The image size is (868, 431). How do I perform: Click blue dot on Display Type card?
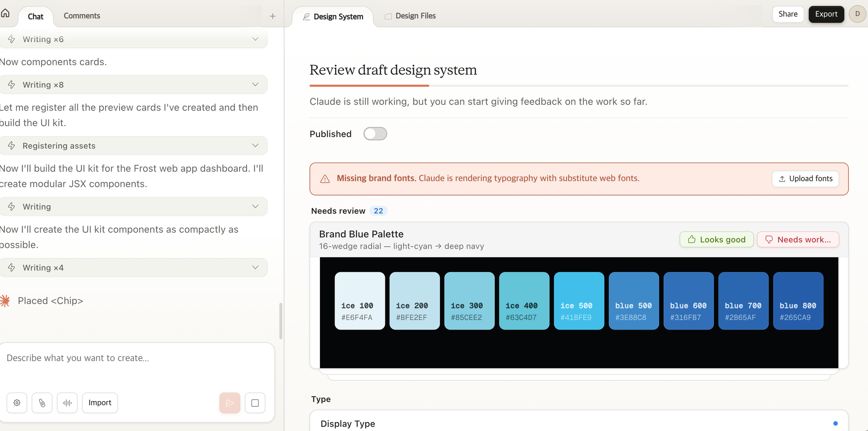point(835,423)
